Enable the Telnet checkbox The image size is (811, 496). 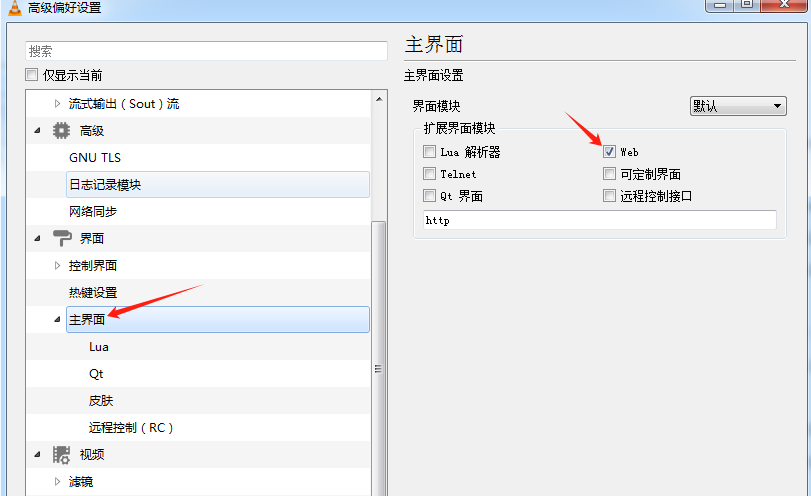click(x=429, y=174)
